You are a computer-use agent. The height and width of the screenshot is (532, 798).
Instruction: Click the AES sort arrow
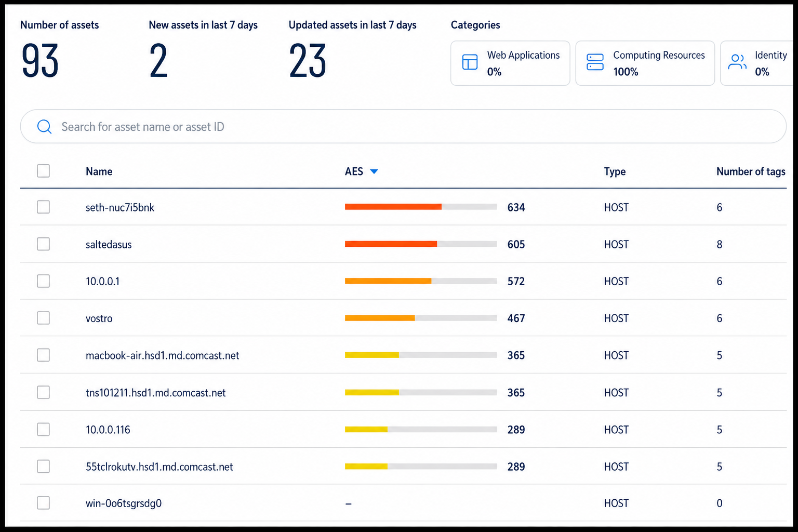coord(374,171)
